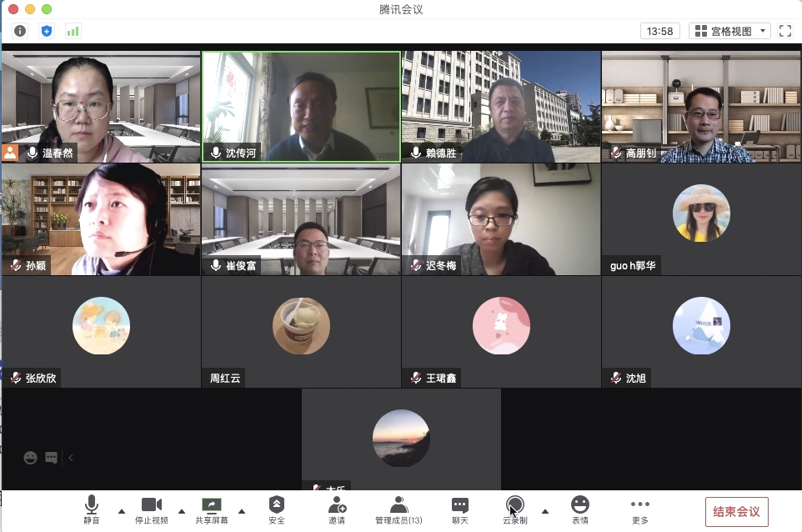The width and height of the screenshot is (802, 532).
Task: Expand audio options arrow beside 静音
Action: 122,511
